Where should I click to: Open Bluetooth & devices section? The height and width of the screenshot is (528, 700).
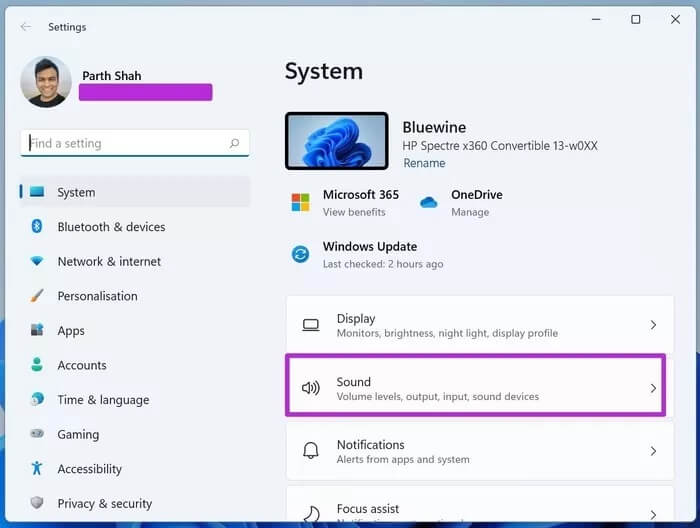tap(135, 226)
